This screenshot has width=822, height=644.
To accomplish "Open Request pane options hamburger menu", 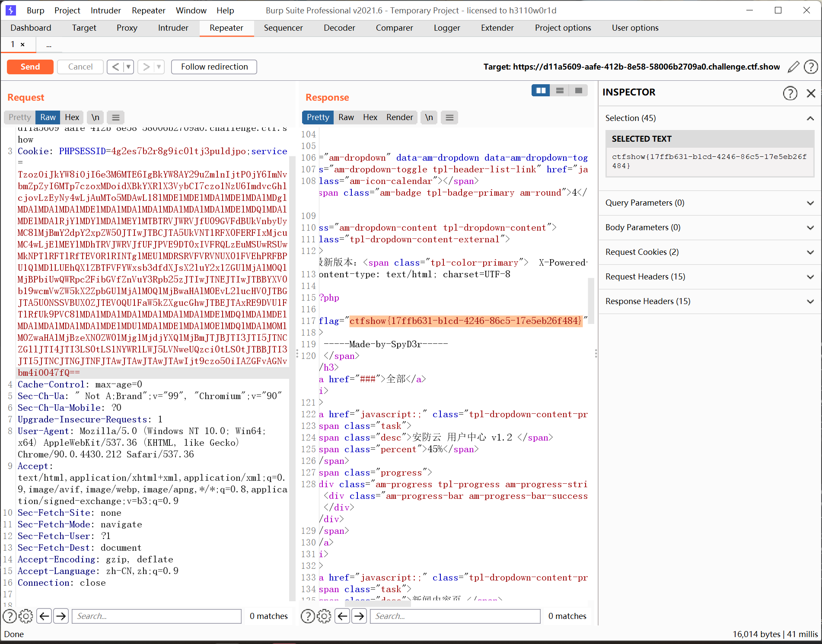I will 116,117.
